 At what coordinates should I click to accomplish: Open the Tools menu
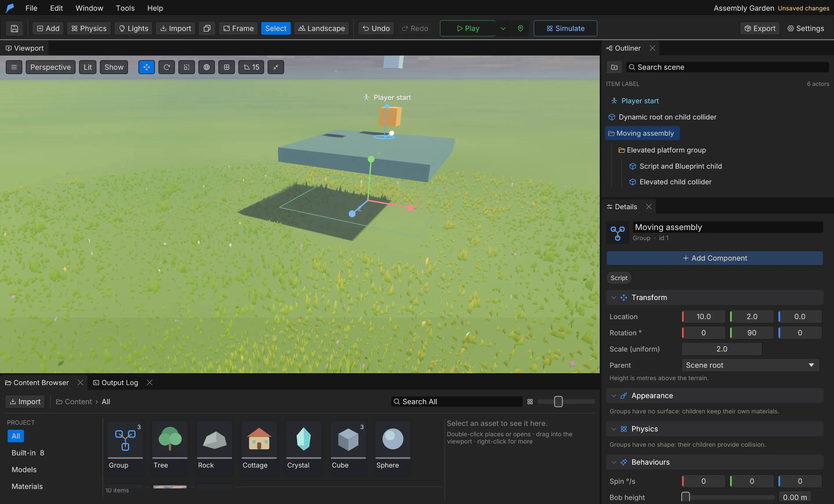pos(125,8)
